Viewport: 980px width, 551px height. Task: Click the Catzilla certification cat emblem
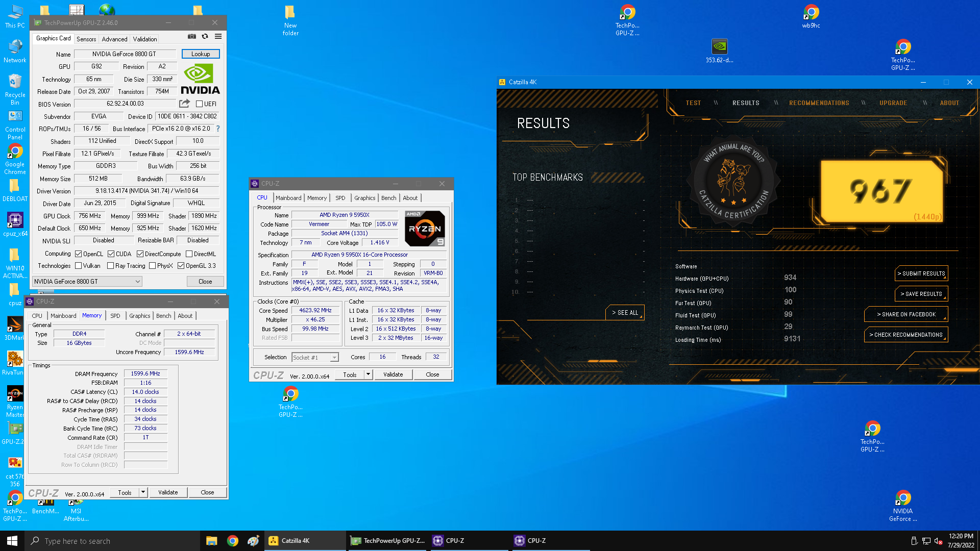[x=733, y=181]
